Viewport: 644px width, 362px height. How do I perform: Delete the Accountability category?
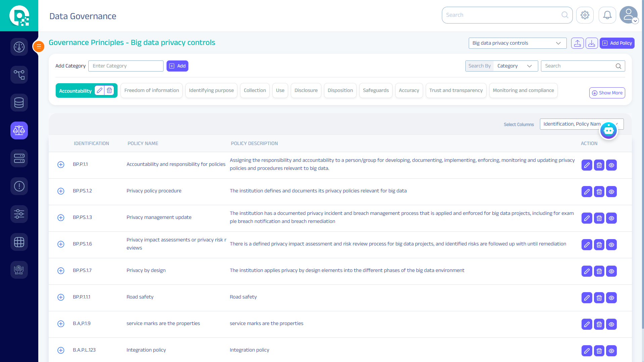pyautogui.click(x=109, y=91)
